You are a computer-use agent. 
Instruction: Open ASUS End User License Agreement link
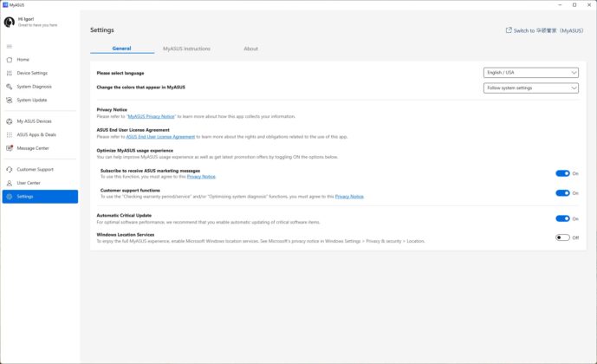click(160, 137)
